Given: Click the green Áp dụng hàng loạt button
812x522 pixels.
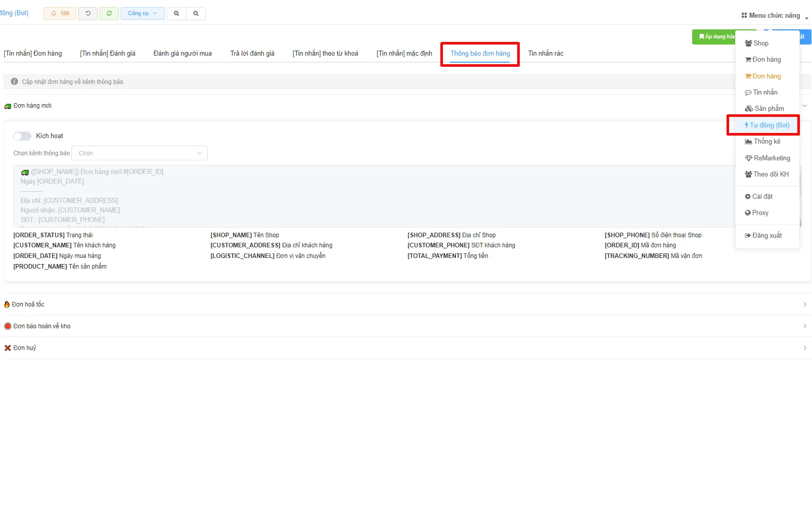Looking at the screenshot, I should [714, 37].
